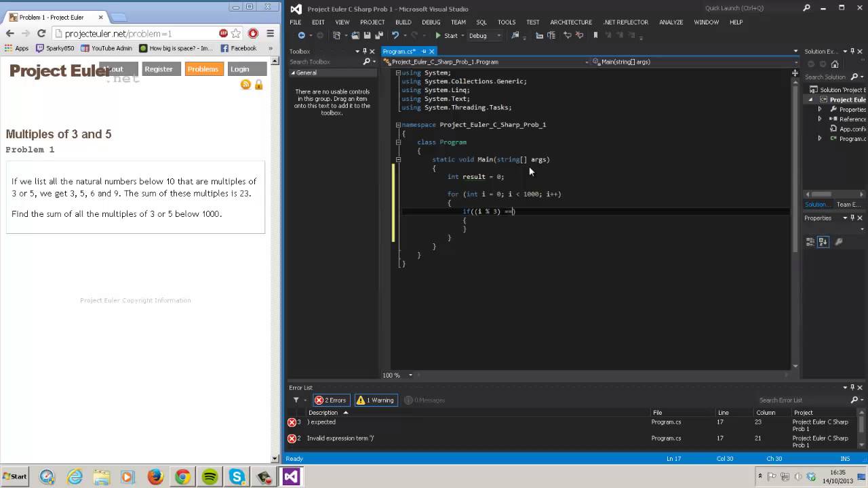Open the Facebook bookmark in Chrome
This screenshot has width=868, height=488.
(239, 48)
